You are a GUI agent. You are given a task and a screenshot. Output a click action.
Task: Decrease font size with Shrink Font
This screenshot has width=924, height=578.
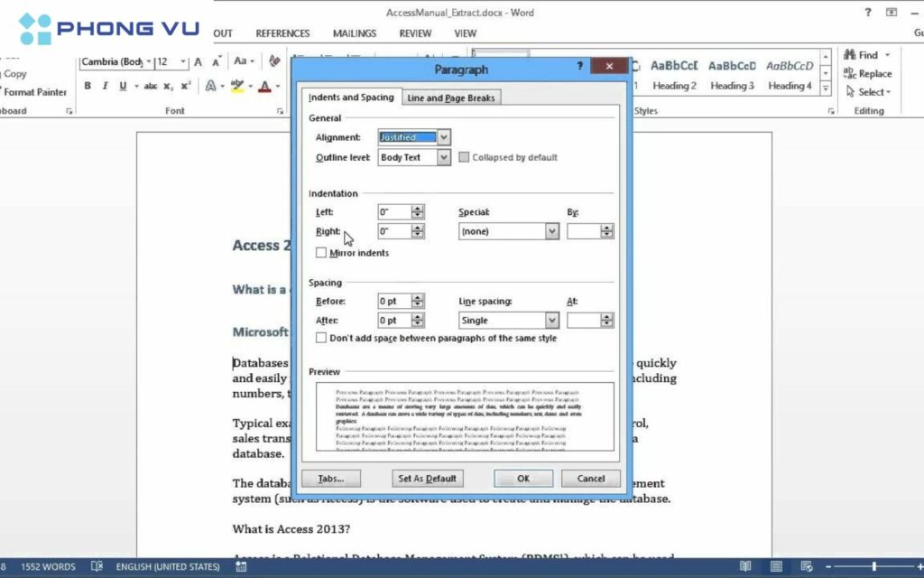tap(217, 61)
